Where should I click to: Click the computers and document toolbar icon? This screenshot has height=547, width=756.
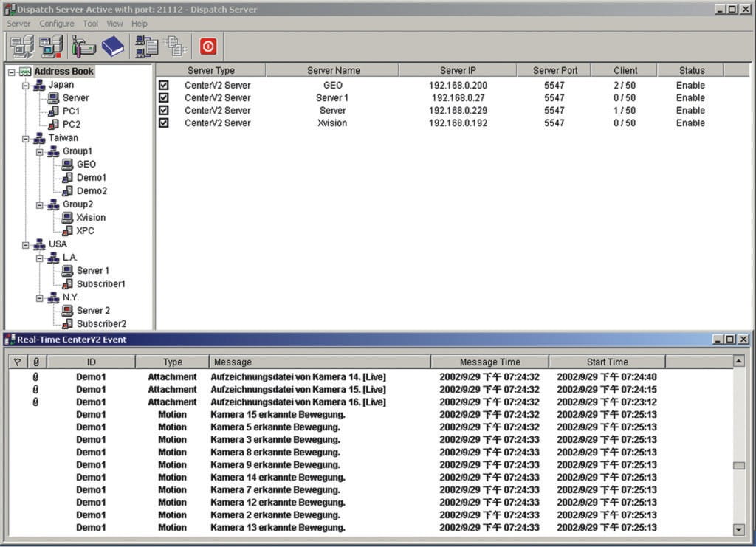click(146, 47)
